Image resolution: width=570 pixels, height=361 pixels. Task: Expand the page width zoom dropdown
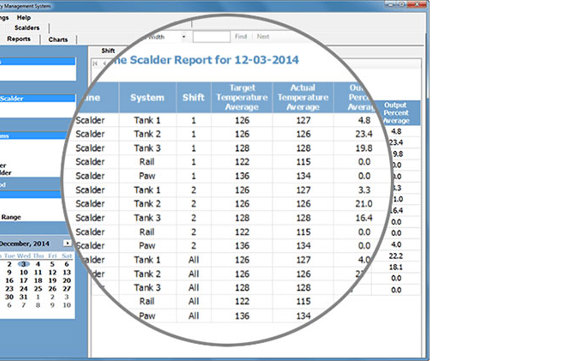coord(184,37)
